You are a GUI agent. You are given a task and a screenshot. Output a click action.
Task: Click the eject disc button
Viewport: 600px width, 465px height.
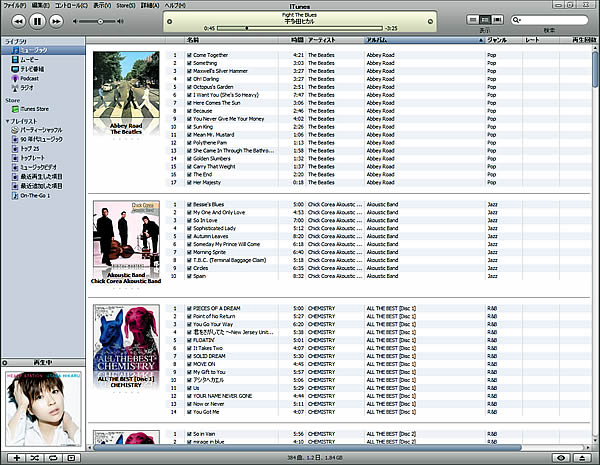click(582, 458)
